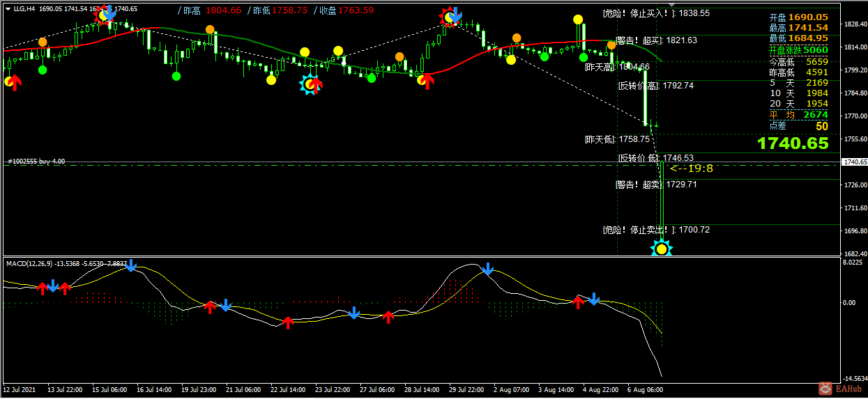Click the 收盘 1763.59 header text

(x=343, y=10)
